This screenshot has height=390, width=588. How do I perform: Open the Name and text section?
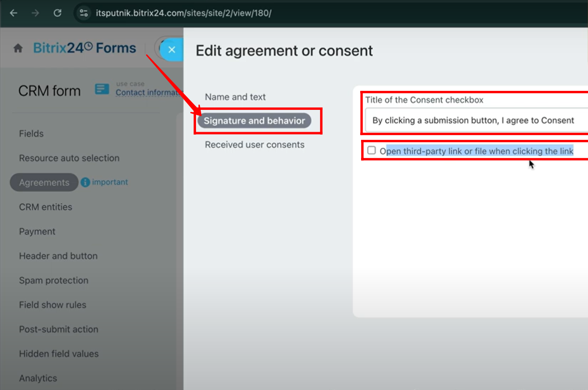[x=235, y=97]
